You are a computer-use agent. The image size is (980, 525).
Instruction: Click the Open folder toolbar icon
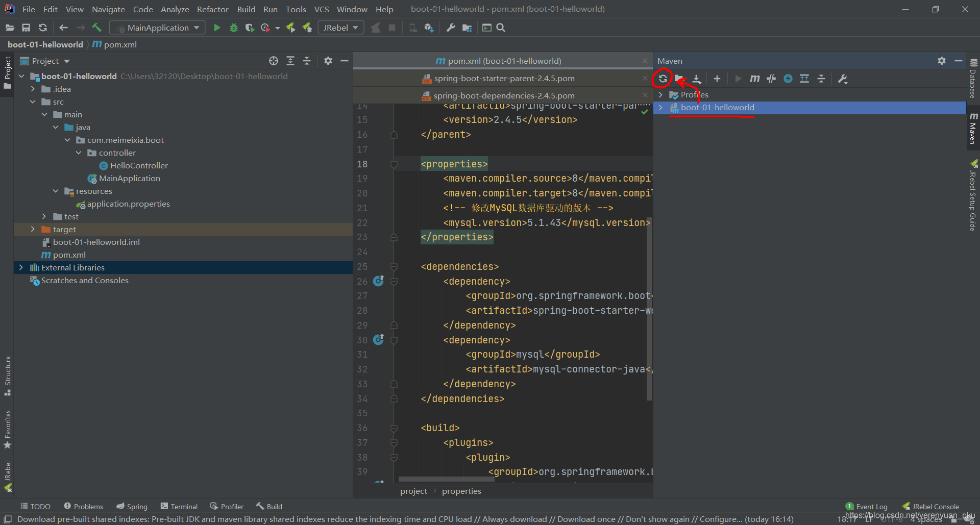[10, 28]
